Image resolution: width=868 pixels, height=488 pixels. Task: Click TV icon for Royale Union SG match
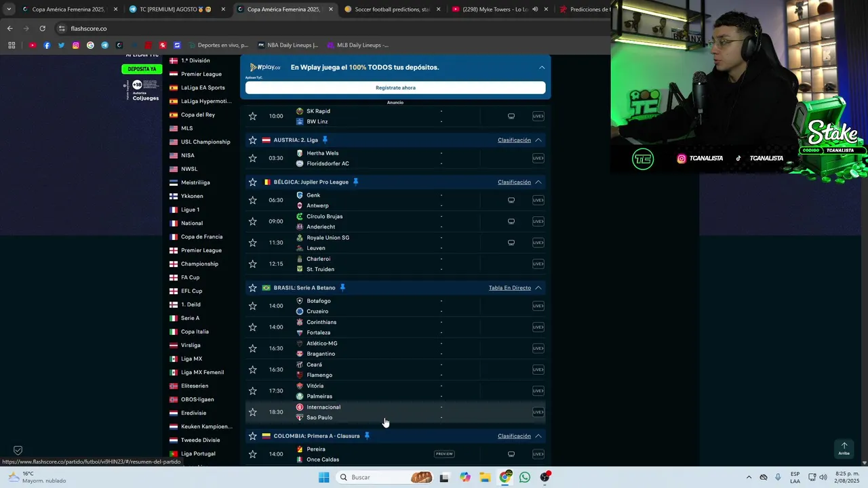pyautogui.click(x=511, y=243)
